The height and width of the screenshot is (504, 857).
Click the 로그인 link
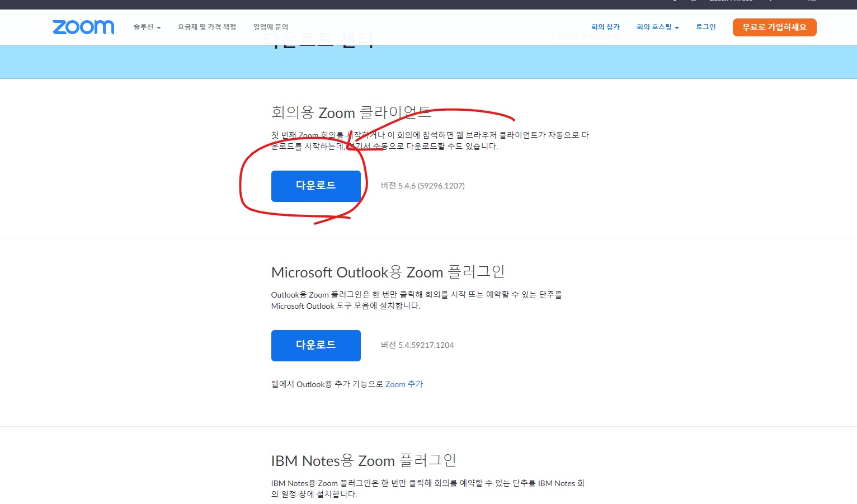tap(706, 27)
